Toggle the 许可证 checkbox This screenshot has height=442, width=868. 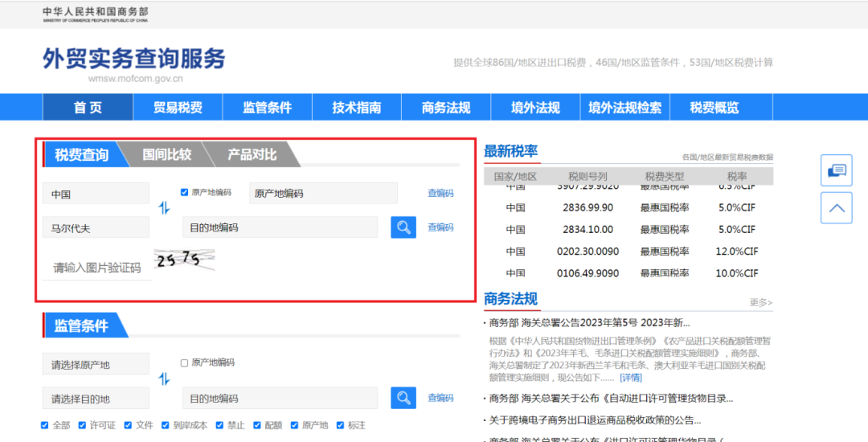click(x=82, y=425)
